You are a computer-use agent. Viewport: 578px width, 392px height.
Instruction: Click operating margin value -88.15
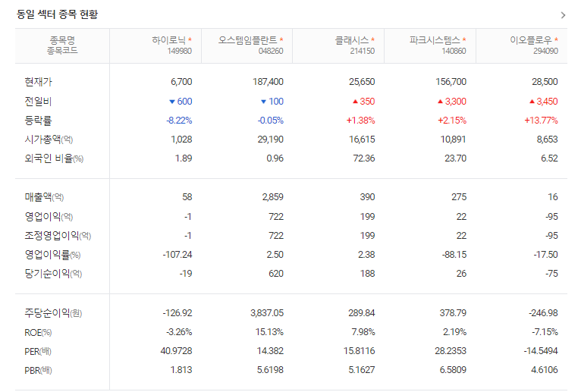click(454, 255)
